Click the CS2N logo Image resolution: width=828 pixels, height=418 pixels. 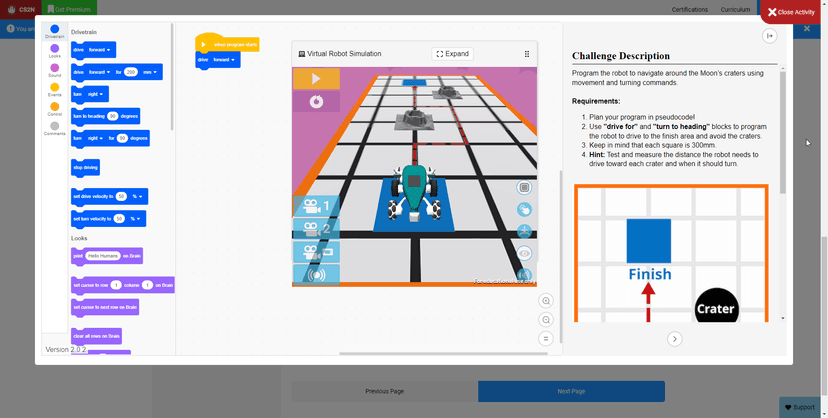[x=21, y=9]
